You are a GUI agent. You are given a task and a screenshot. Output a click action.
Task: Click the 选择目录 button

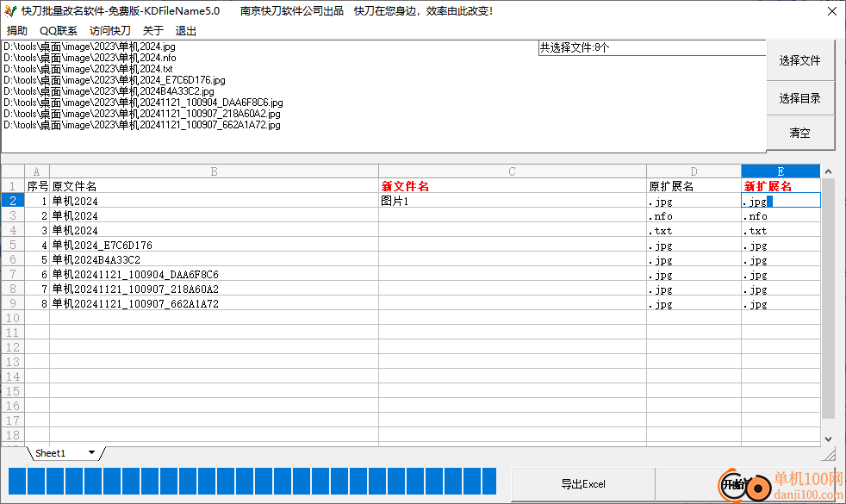click(799, 98)
